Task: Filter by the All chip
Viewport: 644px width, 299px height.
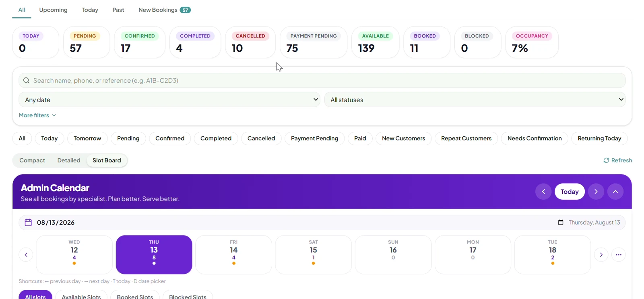Action: pyautogui.click(x=22, y=138)
